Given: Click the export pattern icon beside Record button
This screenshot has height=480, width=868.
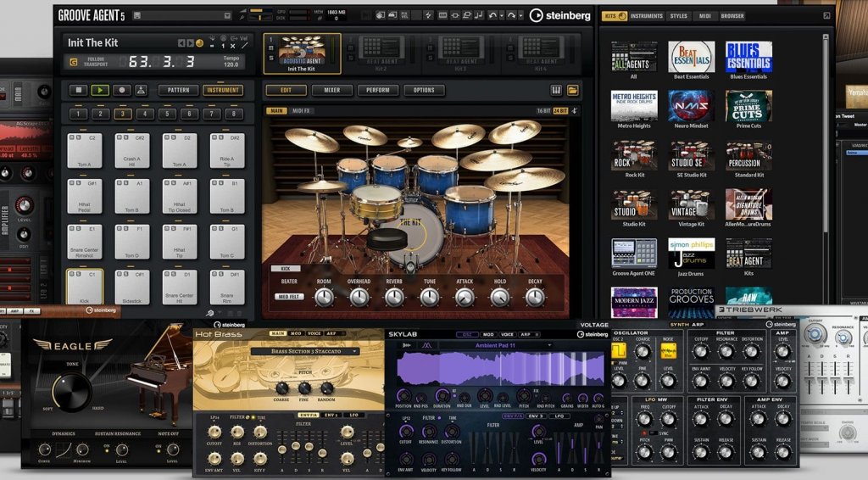Looking at the screenshot, I should coord(142,90).
